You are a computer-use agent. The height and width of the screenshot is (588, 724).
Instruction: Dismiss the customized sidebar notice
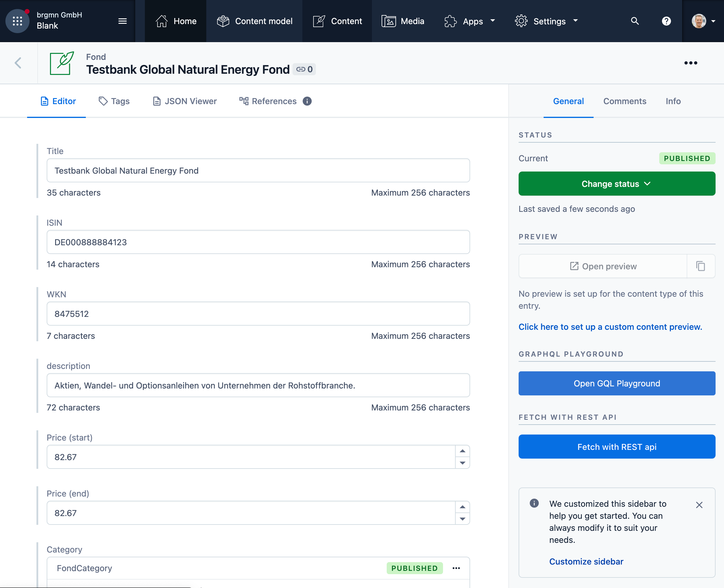699,505
